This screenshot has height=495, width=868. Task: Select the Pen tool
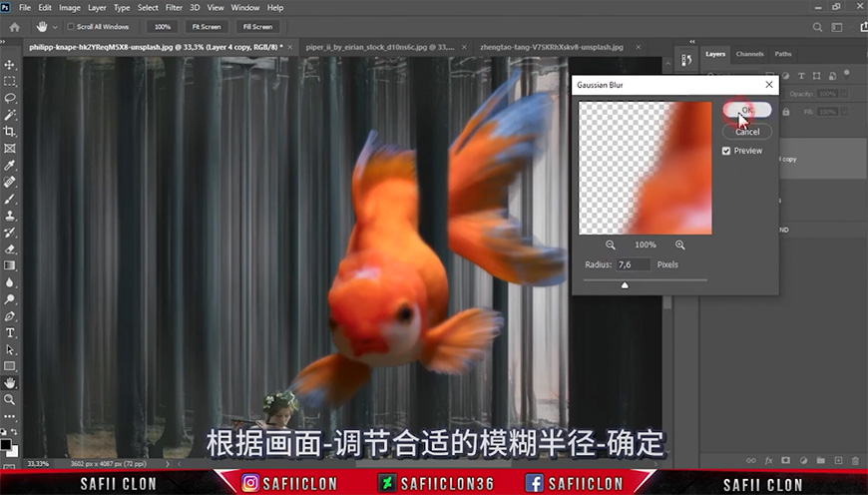pos(9,316)
